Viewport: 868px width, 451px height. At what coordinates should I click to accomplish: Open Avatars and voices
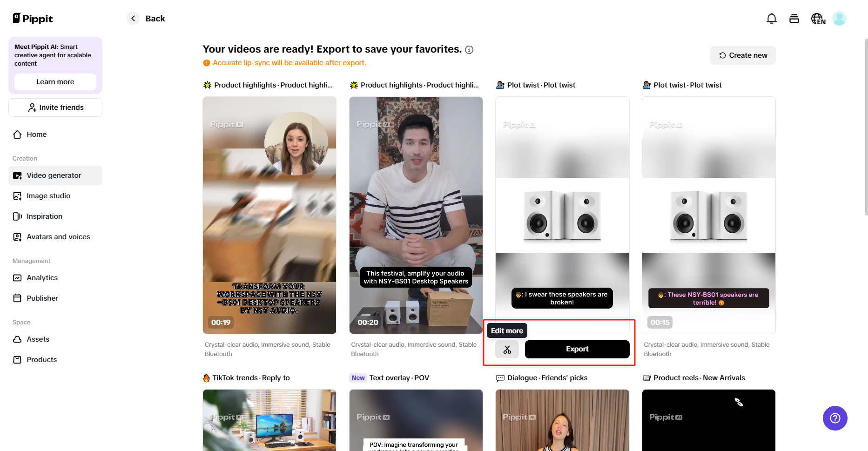55,237
